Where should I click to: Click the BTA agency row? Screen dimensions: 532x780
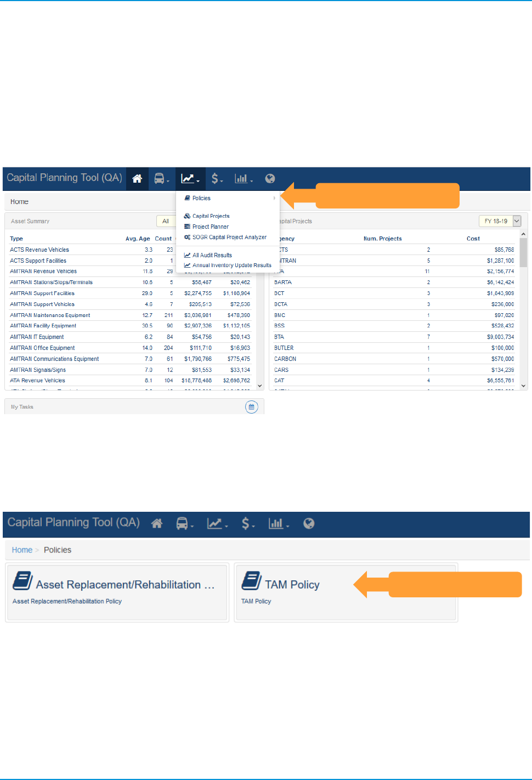pos(394,337)
